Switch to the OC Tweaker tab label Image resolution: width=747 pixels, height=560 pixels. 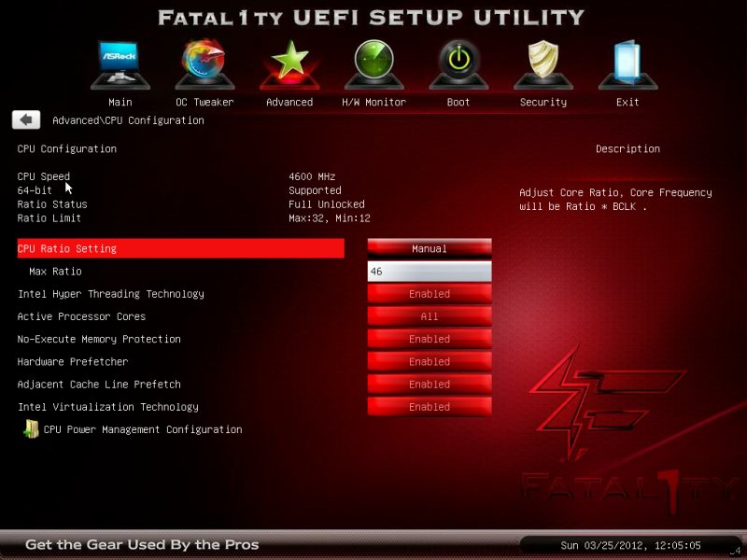click(x=204, y=102)
